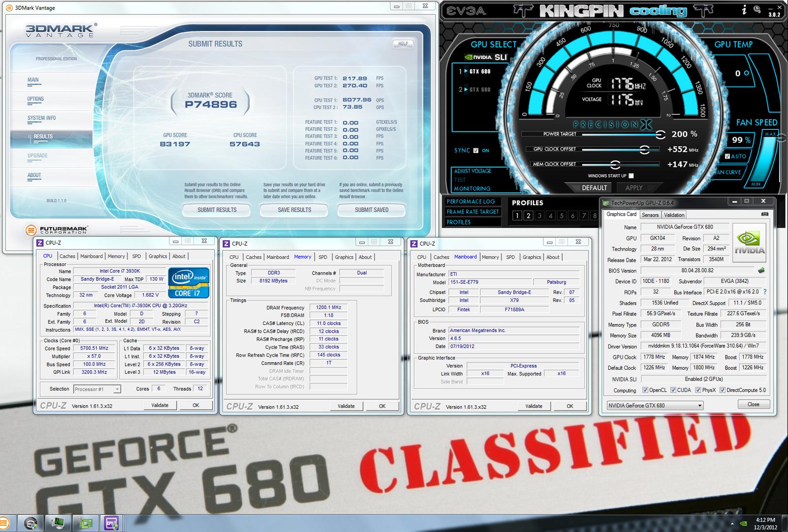Click the Intel Core i7 logo in CPU-Z

tap(189, 282)
